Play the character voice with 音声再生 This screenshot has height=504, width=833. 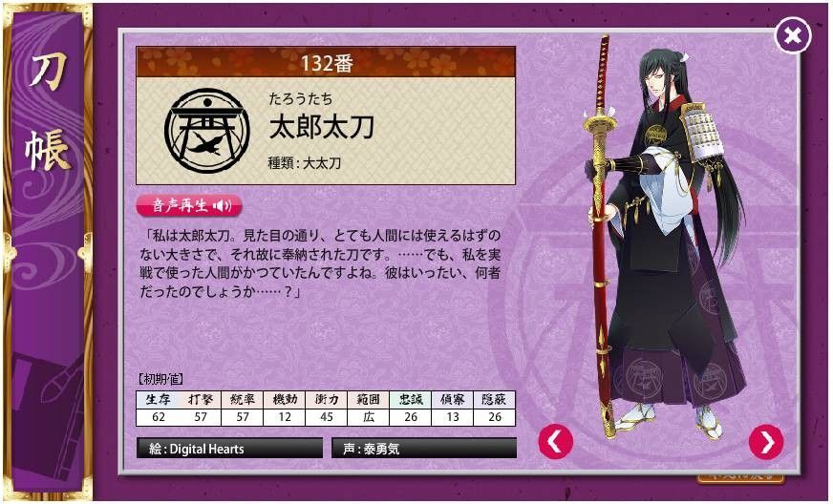189,205
